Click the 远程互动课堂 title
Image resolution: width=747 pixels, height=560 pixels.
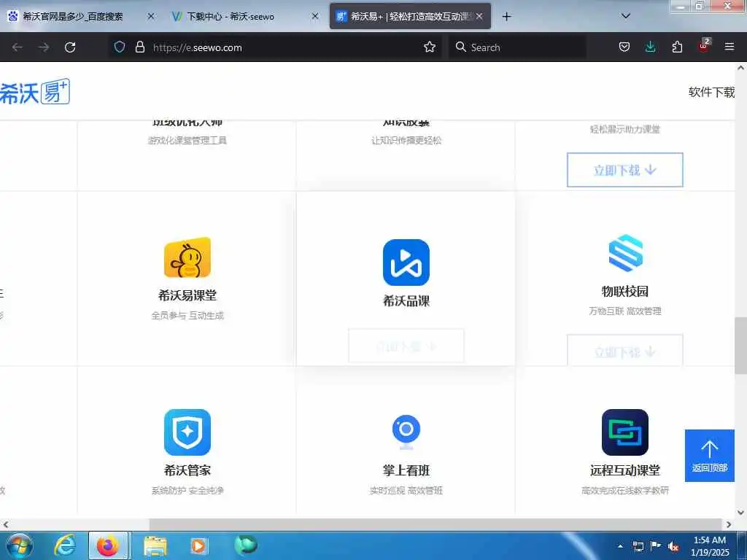(x=625, y=470)
